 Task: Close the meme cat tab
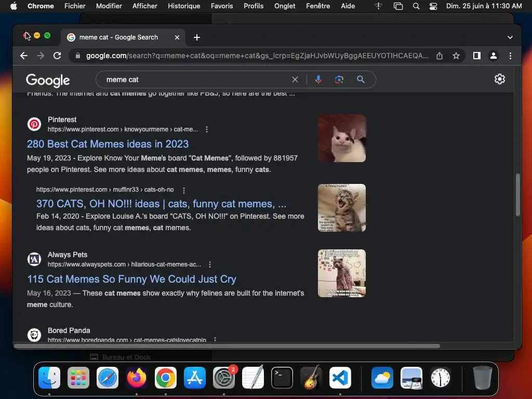(177, 37)
